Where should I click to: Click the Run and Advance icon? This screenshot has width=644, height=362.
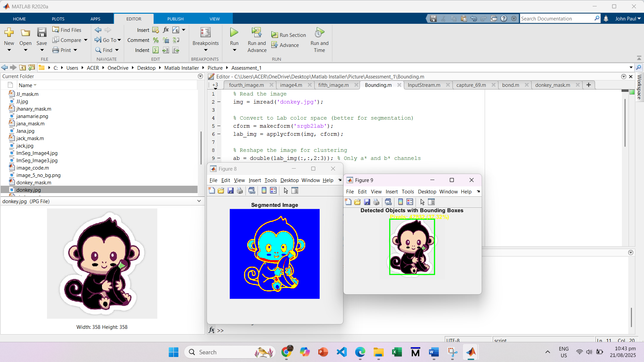257,33
